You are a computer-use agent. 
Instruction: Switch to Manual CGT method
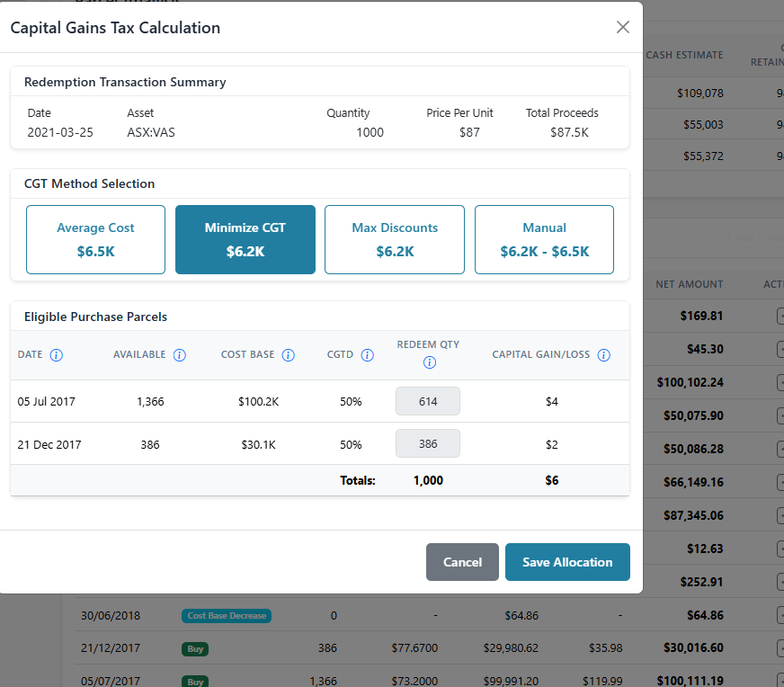(544, 239)
